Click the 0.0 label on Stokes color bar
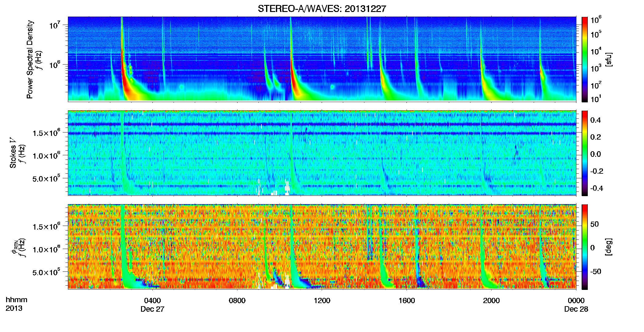This screenshot has height=332, width=644. [x=595, y=154]
